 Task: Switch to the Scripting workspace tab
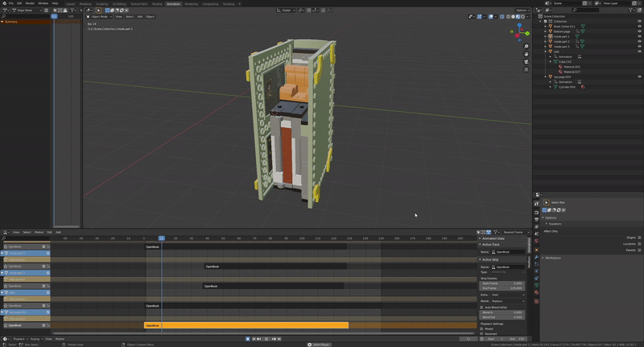coord(229,4)
